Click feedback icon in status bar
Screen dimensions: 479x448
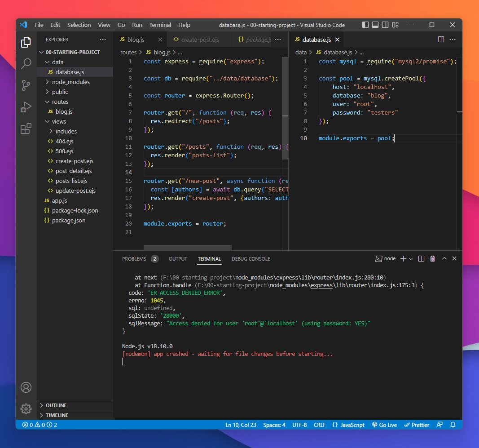[439, 425]
